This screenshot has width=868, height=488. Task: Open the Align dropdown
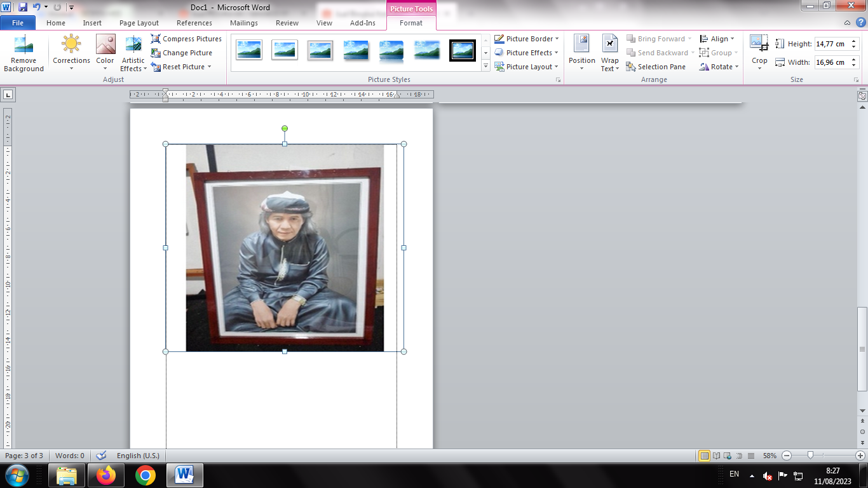click(717, 39)
